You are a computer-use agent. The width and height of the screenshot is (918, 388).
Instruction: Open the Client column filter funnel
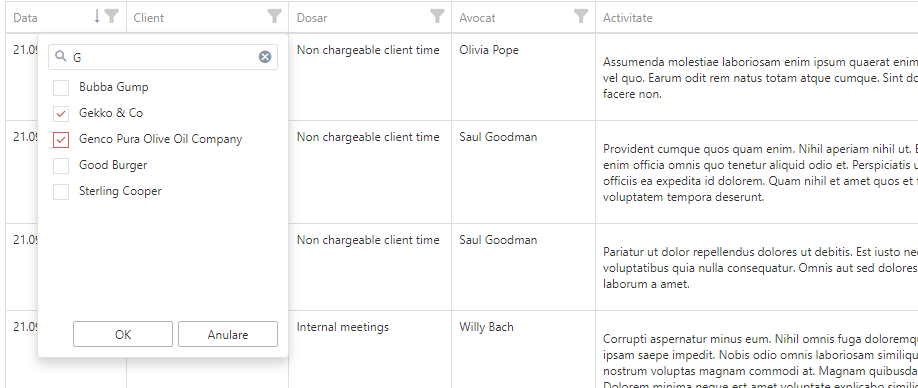pyautogui.click(x=274, y=16)
